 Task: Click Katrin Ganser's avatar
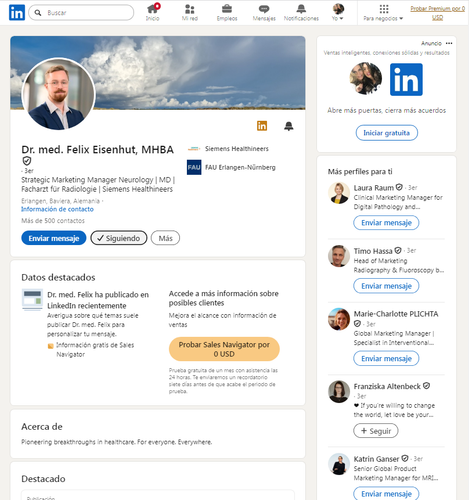point(339,464)
